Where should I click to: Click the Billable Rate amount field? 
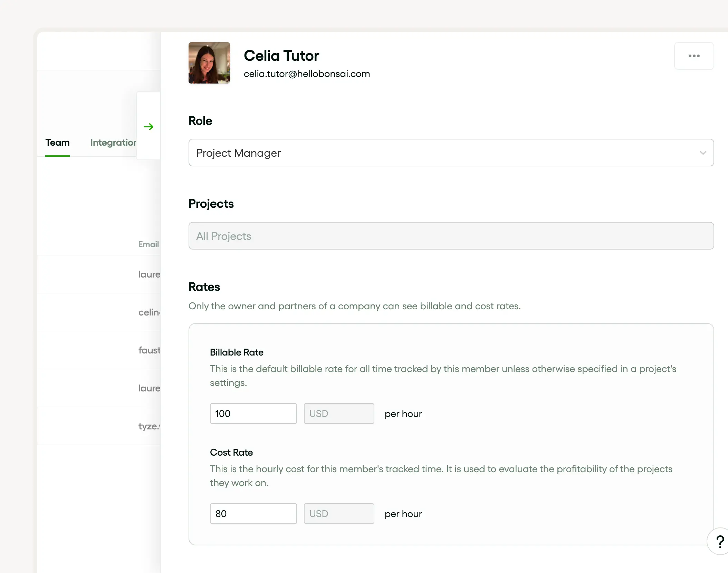[253, 414]
